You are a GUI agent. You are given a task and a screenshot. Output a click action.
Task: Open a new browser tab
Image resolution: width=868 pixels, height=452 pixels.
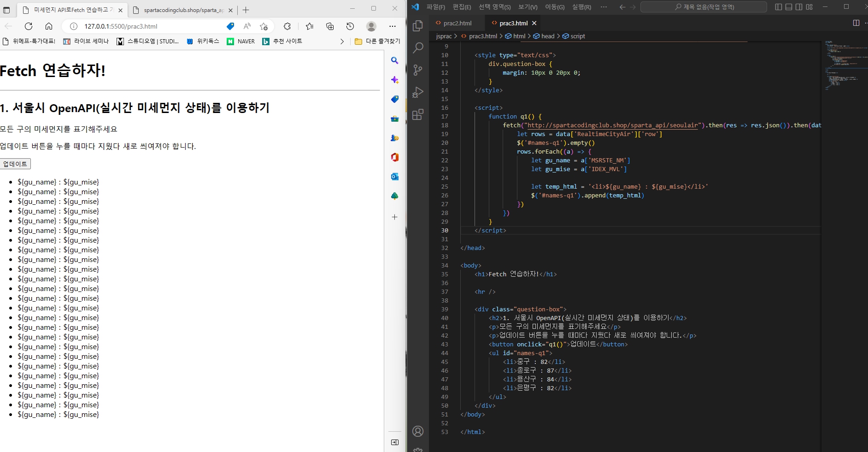pyautogui.click(x=246, y=10)
